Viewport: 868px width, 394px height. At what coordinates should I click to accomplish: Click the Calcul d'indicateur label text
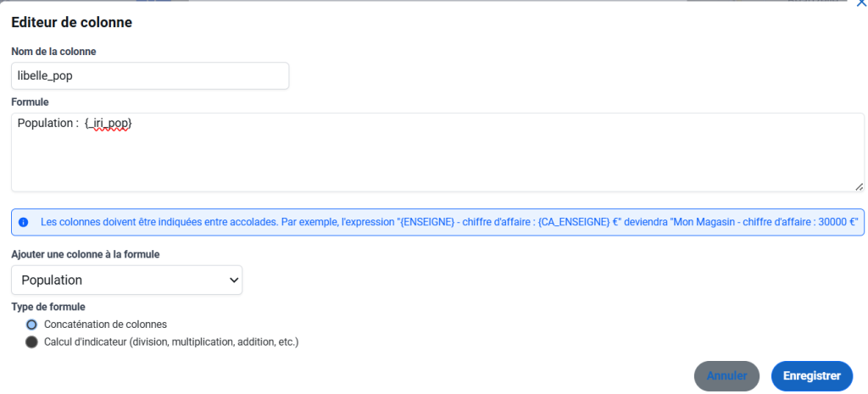coord(171,342)
